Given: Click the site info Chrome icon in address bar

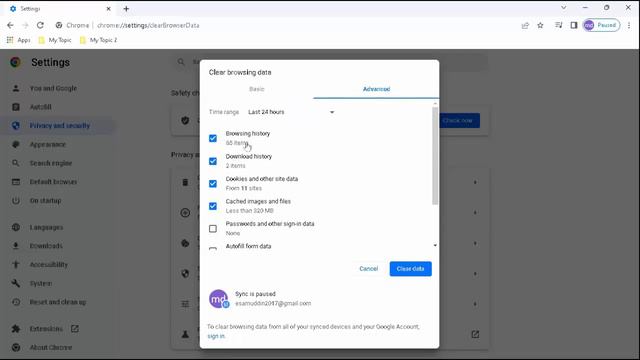Looking at the screenshot, I should click(x=59, y=25).
